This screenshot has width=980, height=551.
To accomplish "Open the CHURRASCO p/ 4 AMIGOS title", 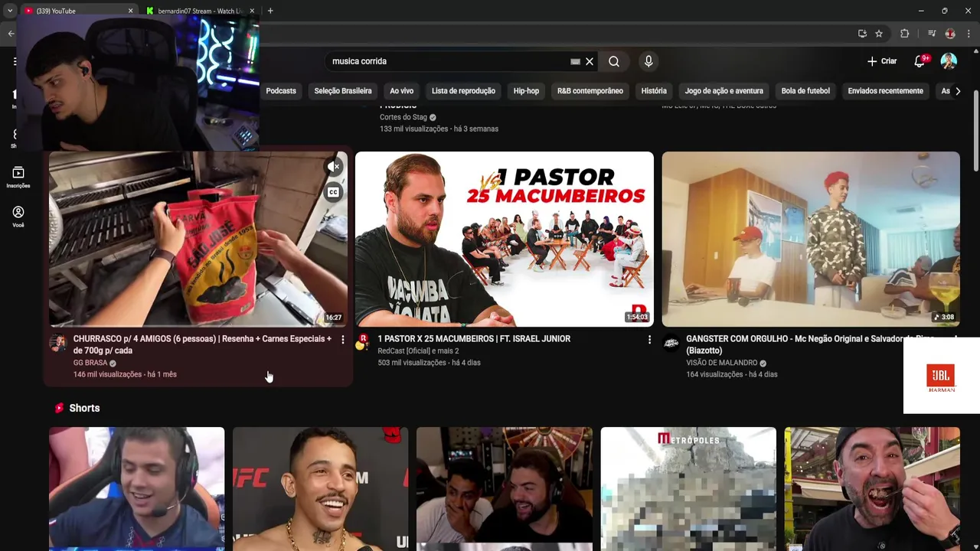I will (202, 344).
